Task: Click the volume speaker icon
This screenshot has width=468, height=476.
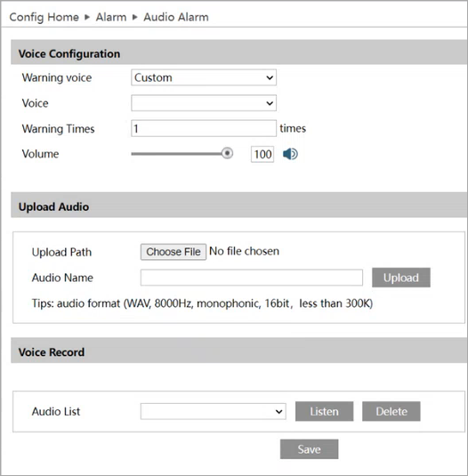Action: (290, 154)
